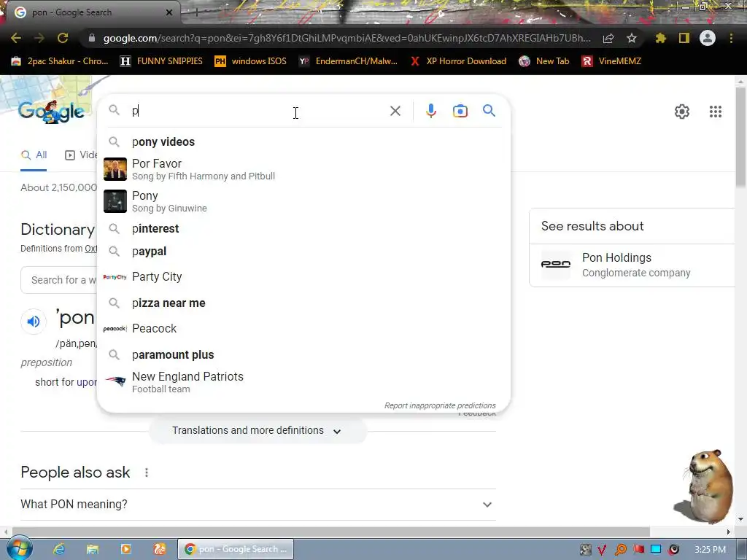Open the Windows Start orb
The image size is (747, 560).
click(18, 548)
